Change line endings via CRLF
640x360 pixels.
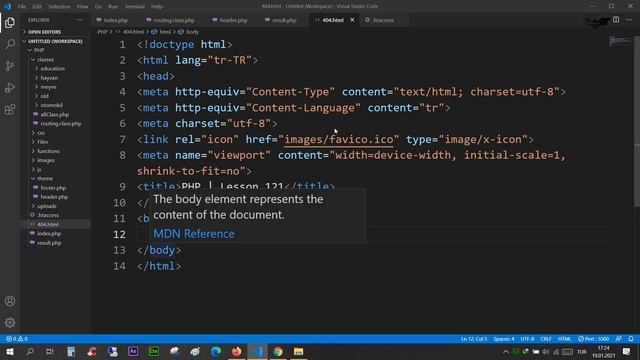(x=546, y=339)
